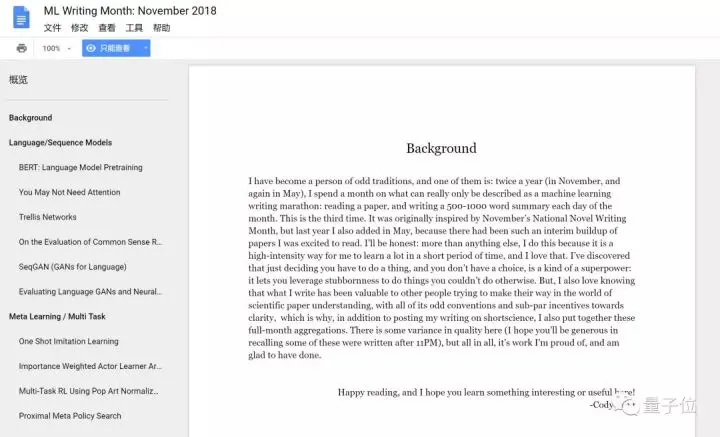
Task: Open the 100% zoom dropdown
Action: tap(57, 48)
